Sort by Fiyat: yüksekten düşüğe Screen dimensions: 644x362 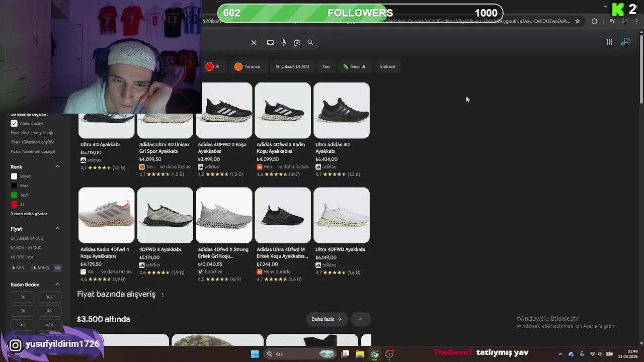(x=33, y=142)
